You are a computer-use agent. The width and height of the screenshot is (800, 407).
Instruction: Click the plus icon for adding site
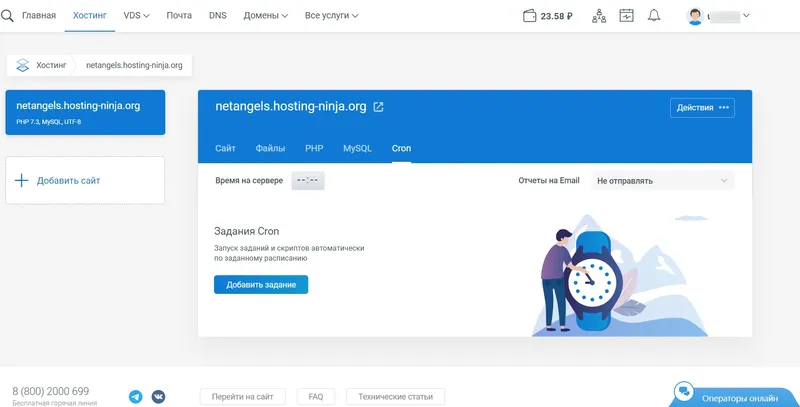pyautogui.click(x=21, y=181)
